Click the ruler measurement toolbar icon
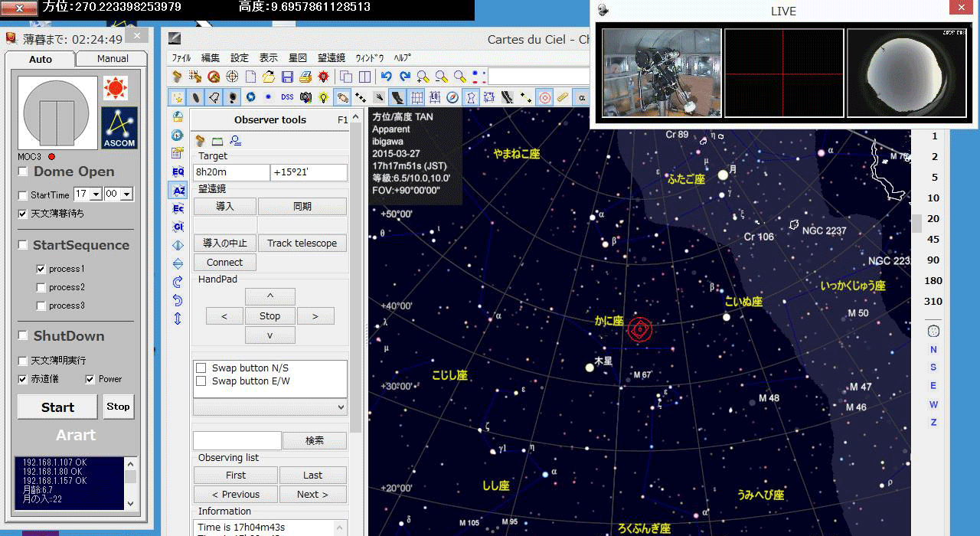The width and height of the screenshot is (980, 536). click(563, 97)
